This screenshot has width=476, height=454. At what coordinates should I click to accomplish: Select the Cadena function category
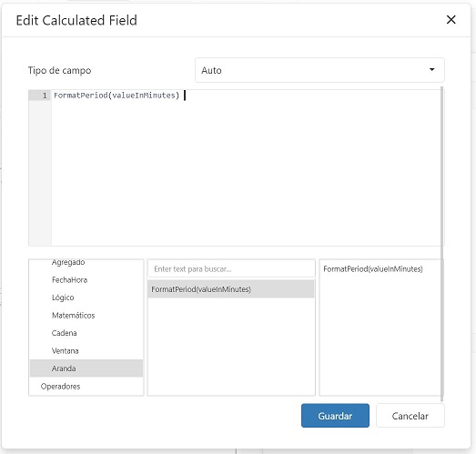[64, 333]
